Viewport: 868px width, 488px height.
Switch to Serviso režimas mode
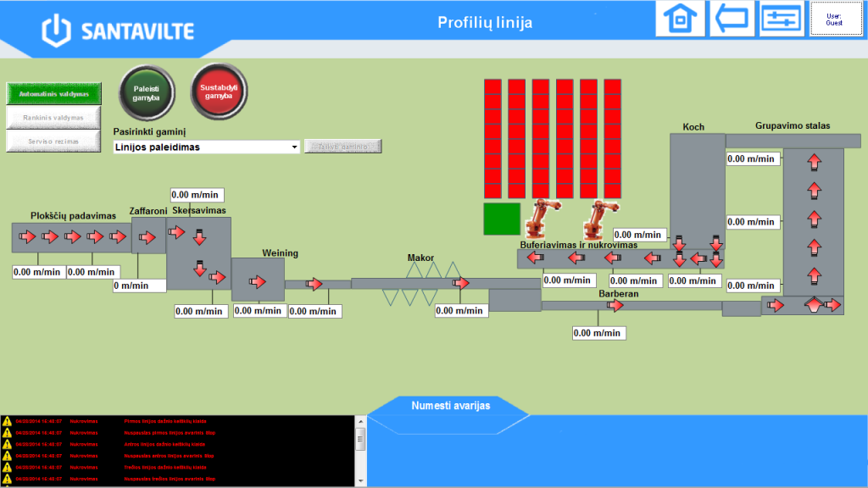click(53, 141)
